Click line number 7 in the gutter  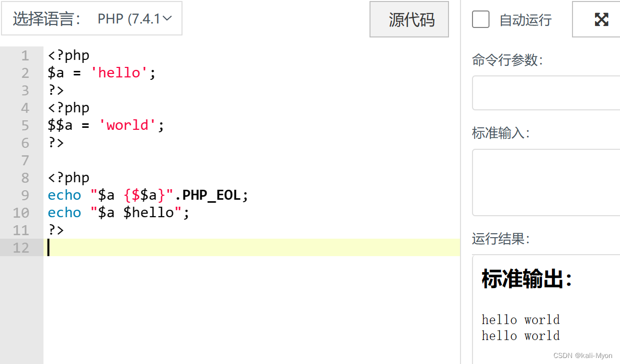25,160
